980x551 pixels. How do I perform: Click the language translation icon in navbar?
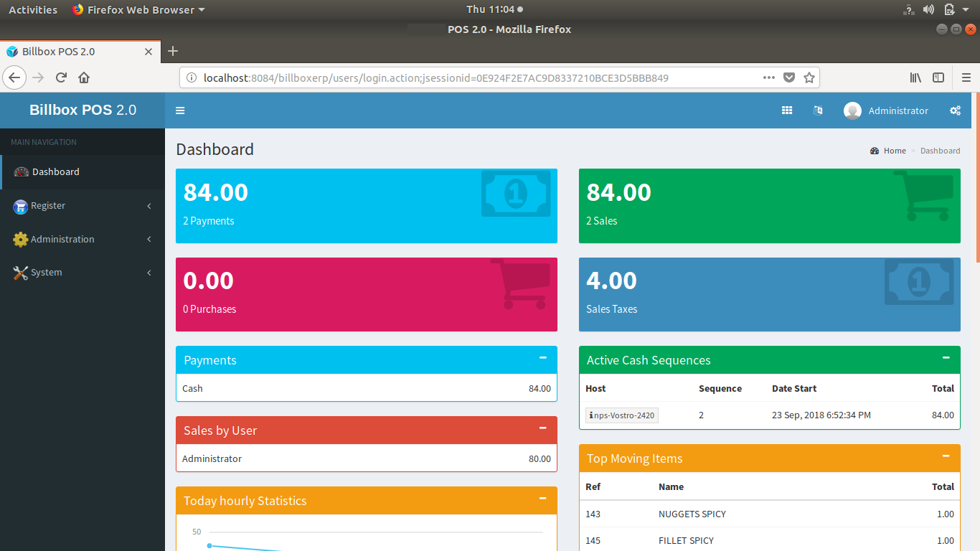(818, 110)
